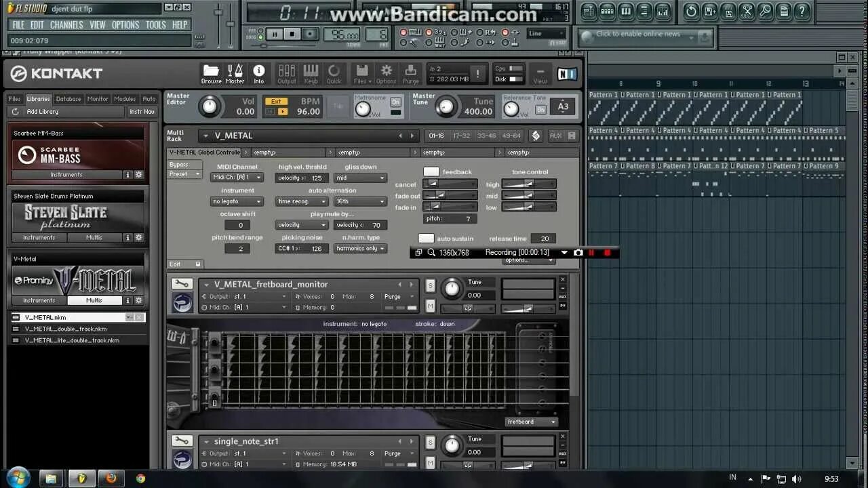Open auto alternation 'time recog.' dropdown
868x488 pixels.
pyautogui.click(x=302, y=201)
